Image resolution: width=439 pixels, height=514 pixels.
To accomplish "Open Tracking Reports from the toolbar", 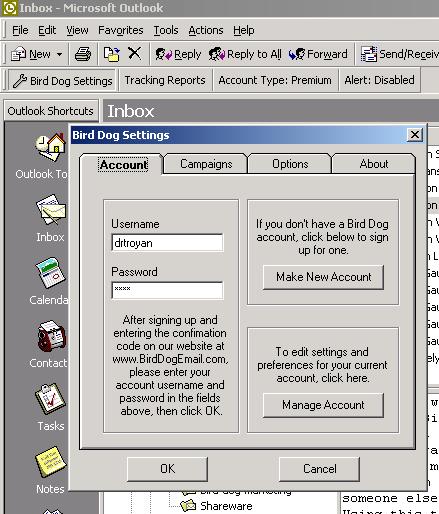I will click(x=165, y=80).
